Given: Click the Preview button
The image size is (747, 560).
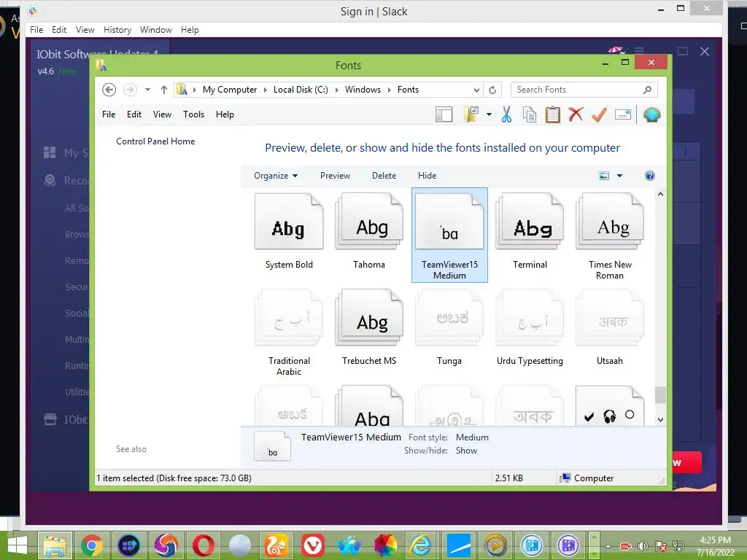Looking at the screenshot, I should [335, 175].
